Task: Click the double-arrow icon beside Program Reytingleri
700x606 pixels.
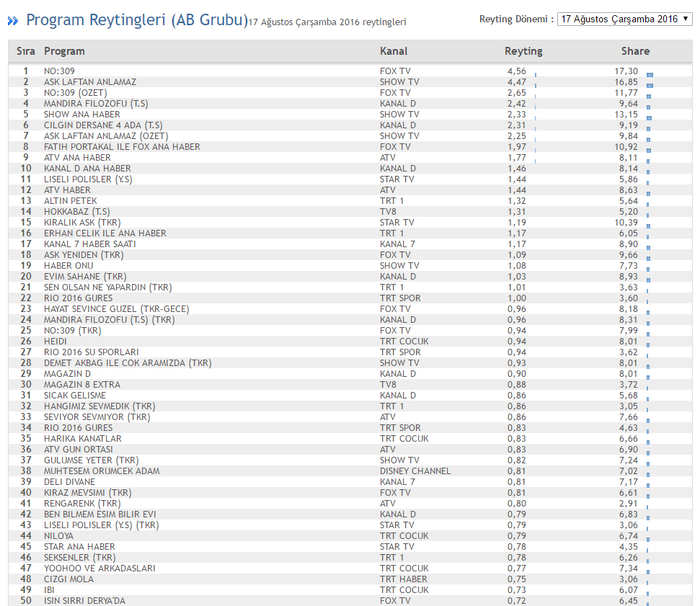Action: point(13,20)
